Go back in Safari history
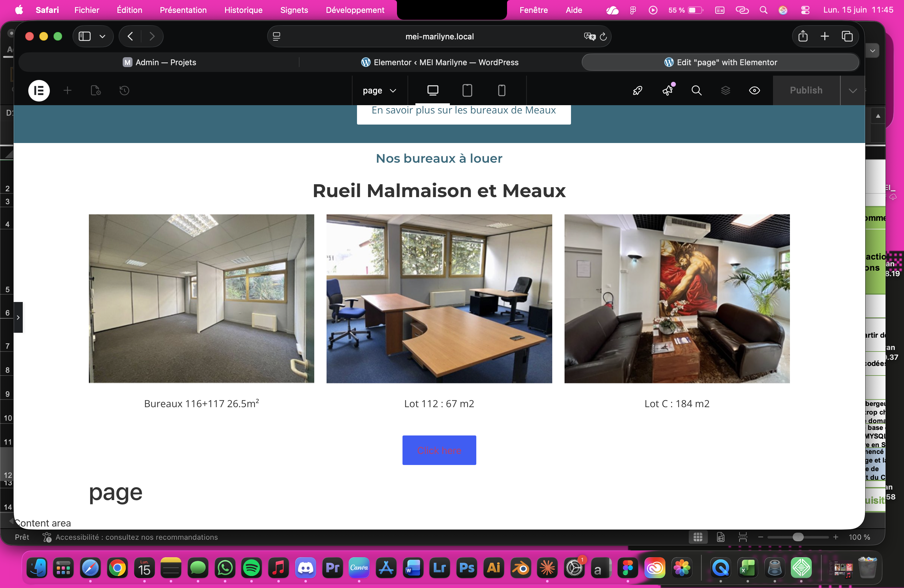The image size is (904, 588). 130,37
